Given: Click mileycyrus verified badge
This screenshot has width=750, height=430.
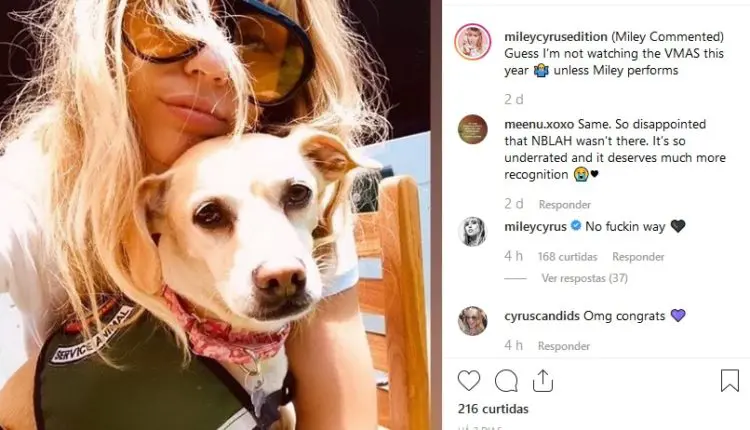Looking at the screenshot, I should 576,225.
